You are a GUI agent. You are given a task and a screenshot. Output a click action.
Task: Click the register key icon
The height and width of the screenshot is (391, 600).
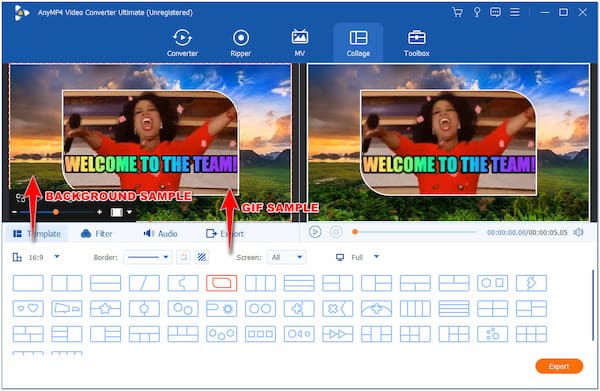[x=477, y=12]
